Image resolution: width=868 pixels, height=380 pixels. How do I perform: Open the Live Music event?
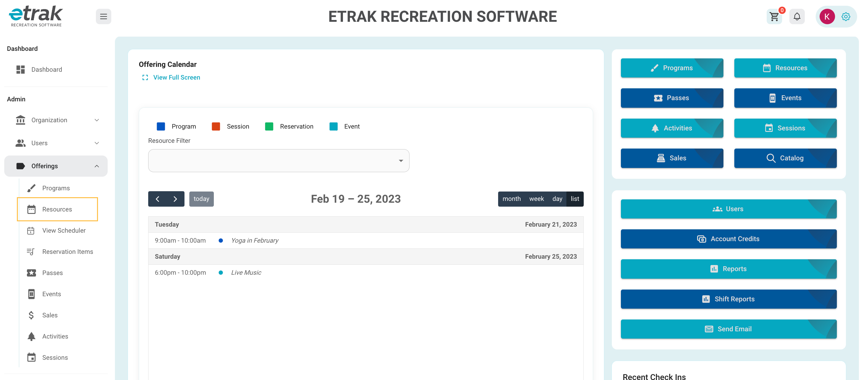pyautogui.click(x=246, y=272)
